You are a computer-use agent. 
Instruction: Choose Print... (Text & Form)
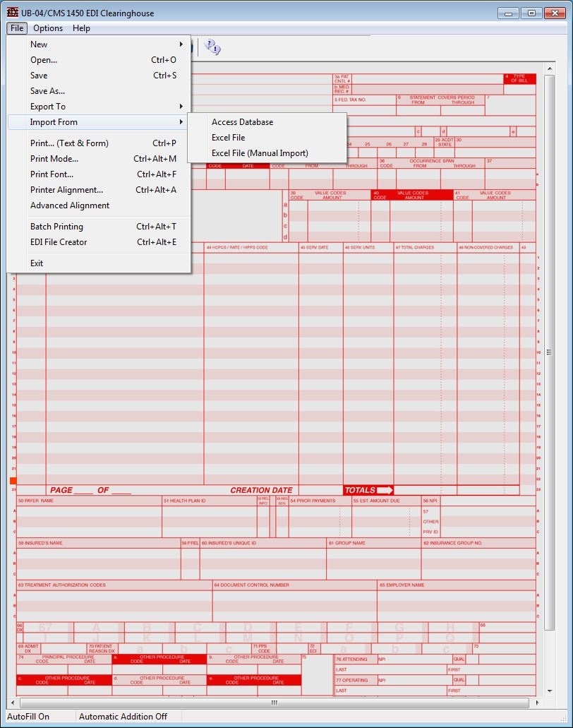(x=98, y=143)
